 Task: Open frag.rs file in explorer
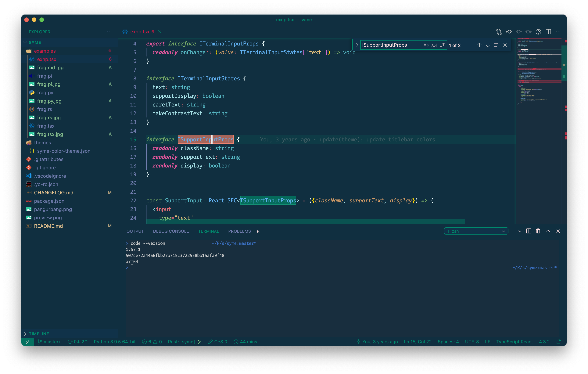[x=45, y=109]
